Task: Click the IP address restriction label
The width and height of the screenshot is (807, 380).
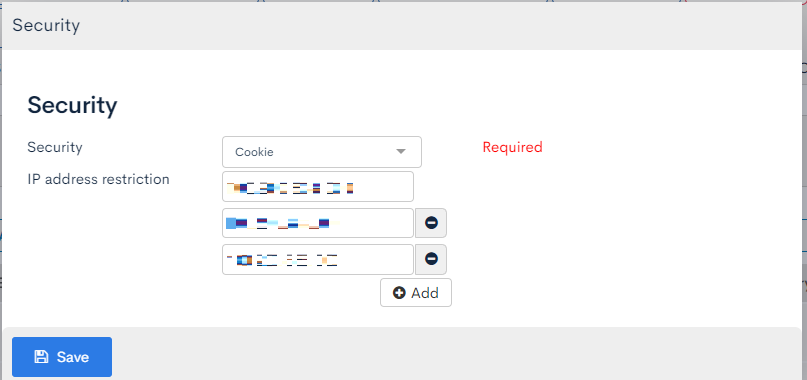Action: [x=98, y=179]
